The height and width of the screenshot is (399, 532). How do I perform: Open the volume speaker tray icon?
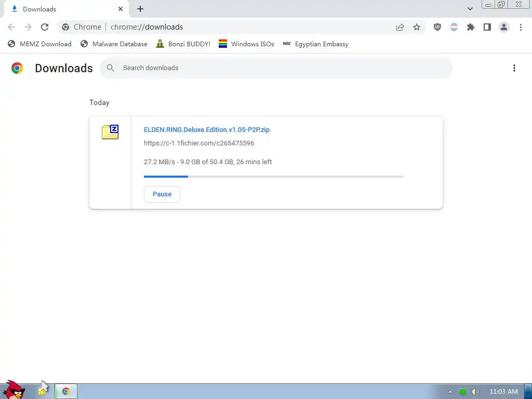475,392
